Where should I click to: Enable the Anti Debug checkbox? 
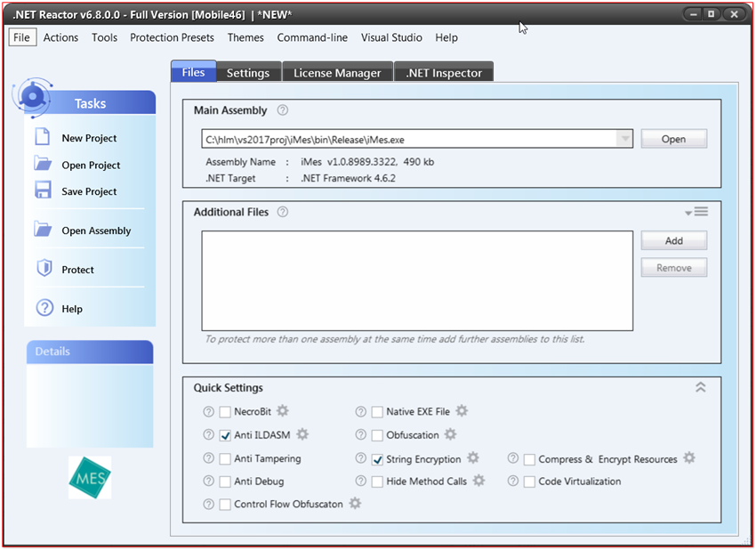pos(225,481)
